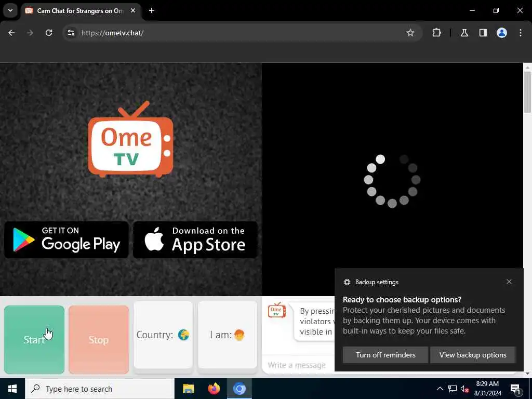
Task: Click the address bar URL
Action: [113, 33]
